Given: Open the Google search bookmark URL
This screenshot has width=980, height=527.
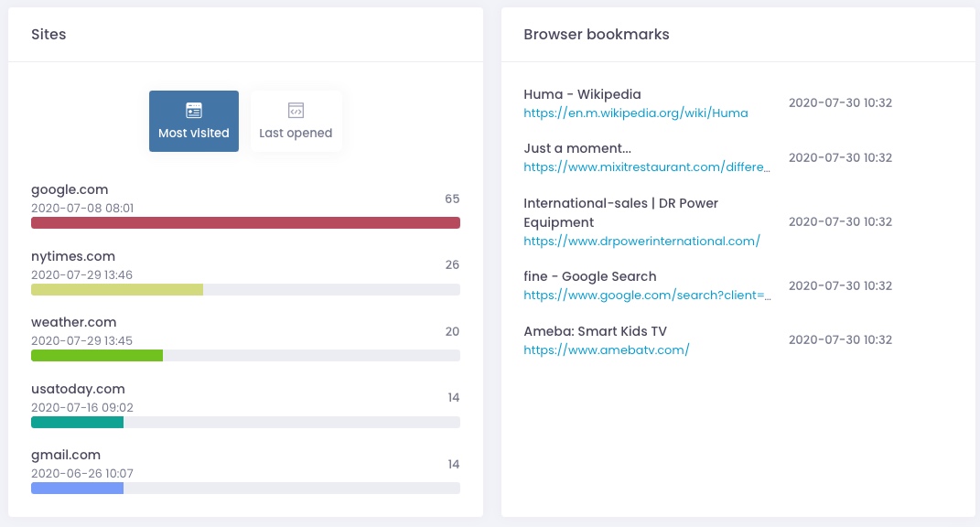Looking at the screenshot, I should pyautogui.click(x=648, y=296).
